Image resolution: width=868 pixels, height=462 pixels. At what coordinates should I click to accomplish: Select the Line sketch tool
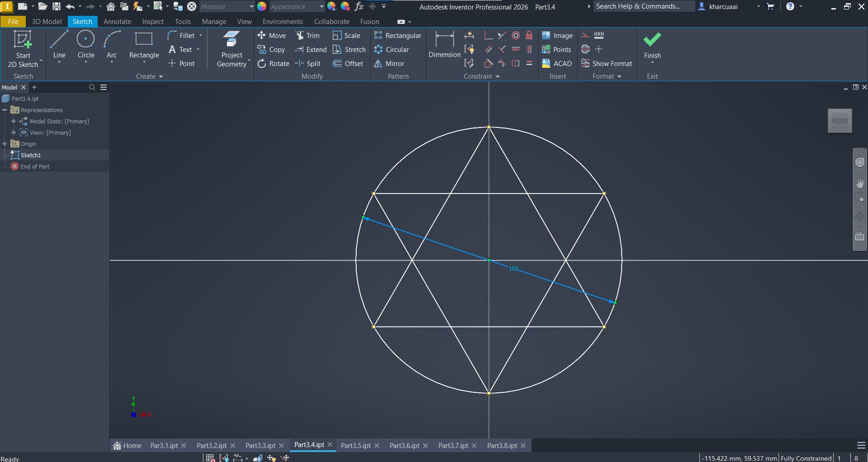point(59,45)
